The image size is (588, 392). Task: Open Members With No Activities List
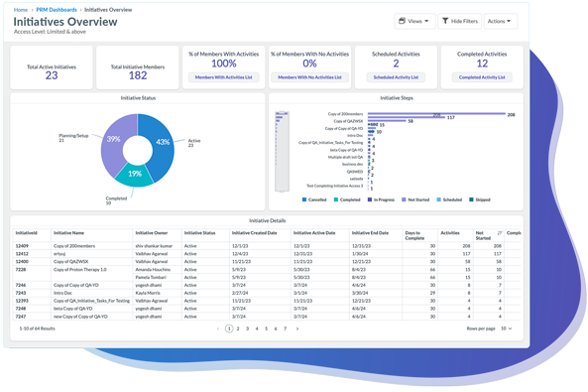pos(309,77)
